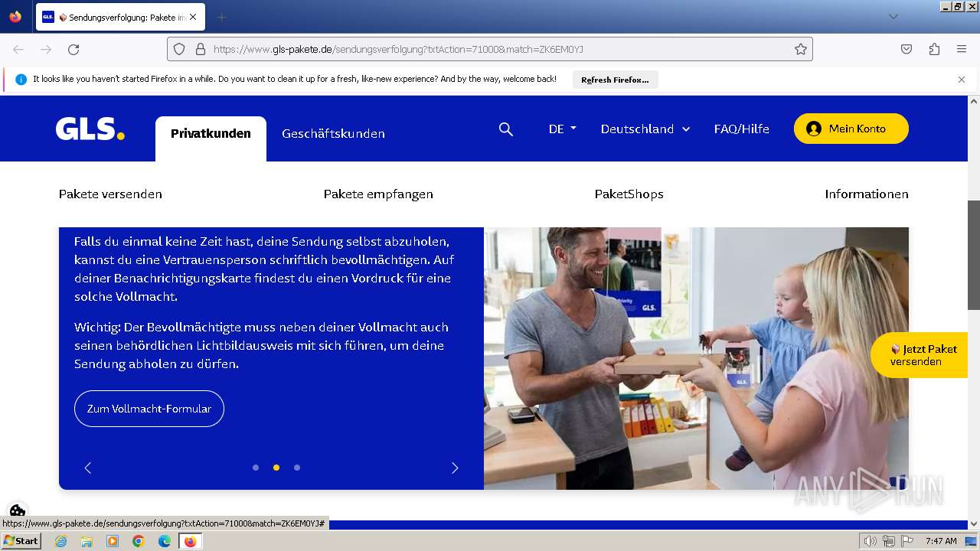Click the carousel photo of shop counter
Screen dimensions: 980x551
pos(696,358)
